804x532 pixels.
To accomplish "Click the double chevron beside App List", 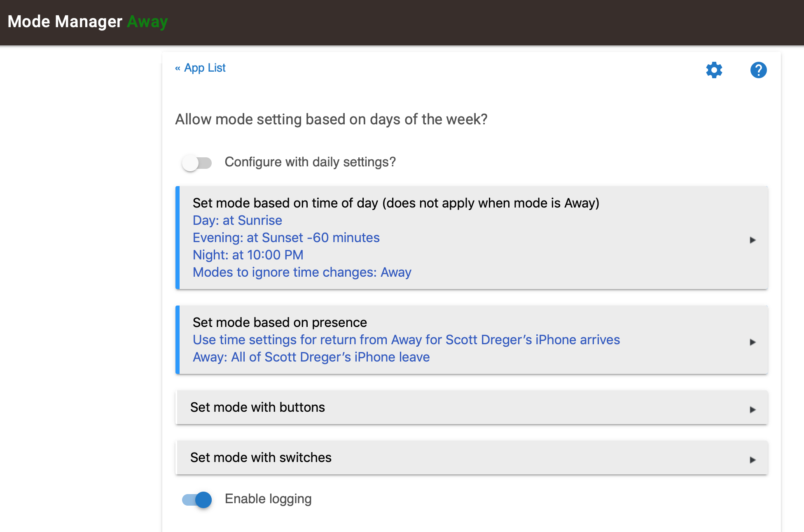I will click(x=178, y=68).
